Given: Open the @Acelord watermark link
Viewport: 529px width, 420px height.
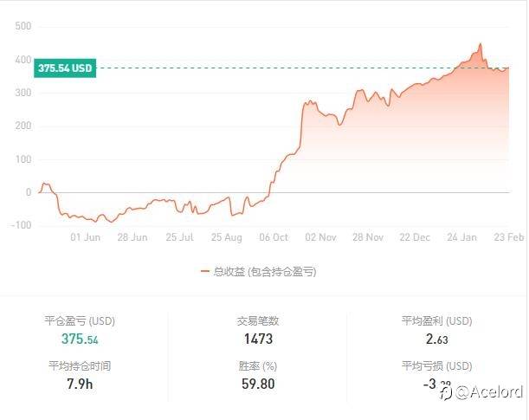Looking at the screenshot, I should tap(489, 392).
